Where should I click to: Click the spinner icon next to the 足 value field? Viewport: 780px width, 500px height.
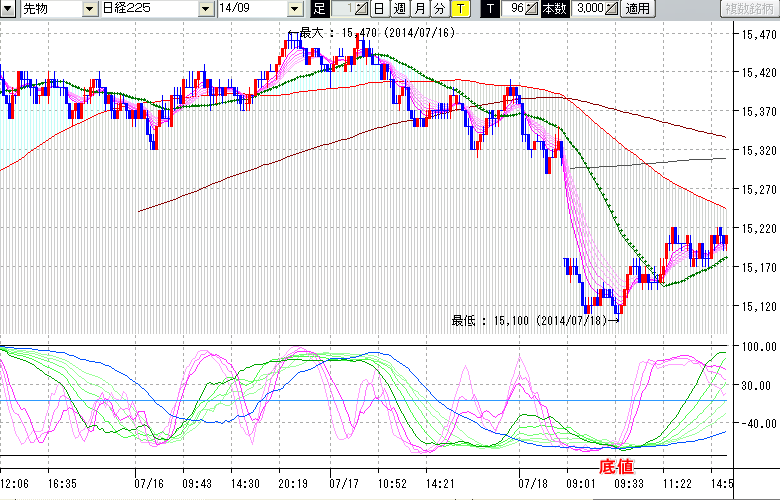point(360,9)
